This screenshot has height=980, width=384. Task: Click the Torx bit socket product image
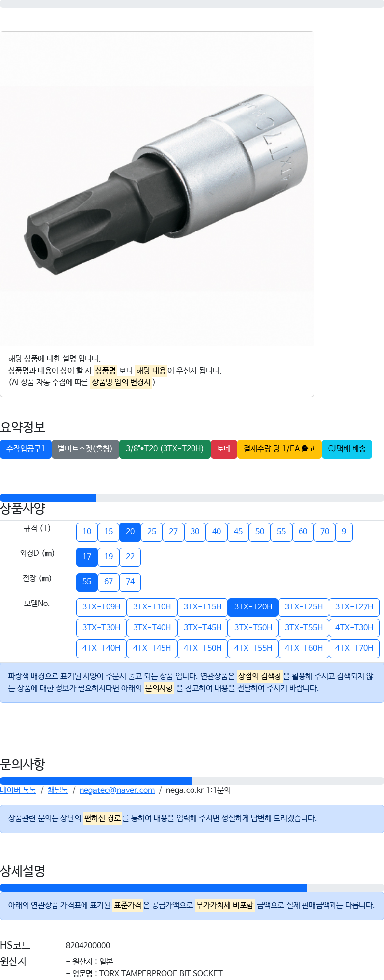pos(157,189)
